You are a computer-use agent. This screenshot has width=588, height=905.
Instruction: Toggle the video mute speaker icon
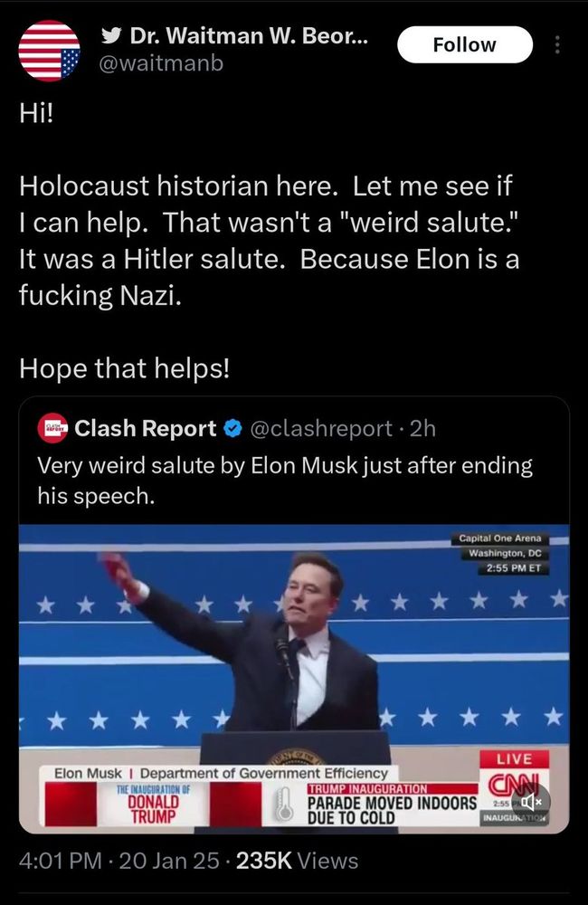point(530,802)
